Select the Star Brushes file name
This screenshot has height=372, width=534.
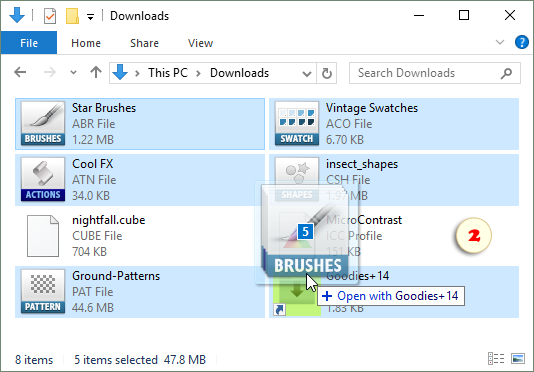point(104,108)
